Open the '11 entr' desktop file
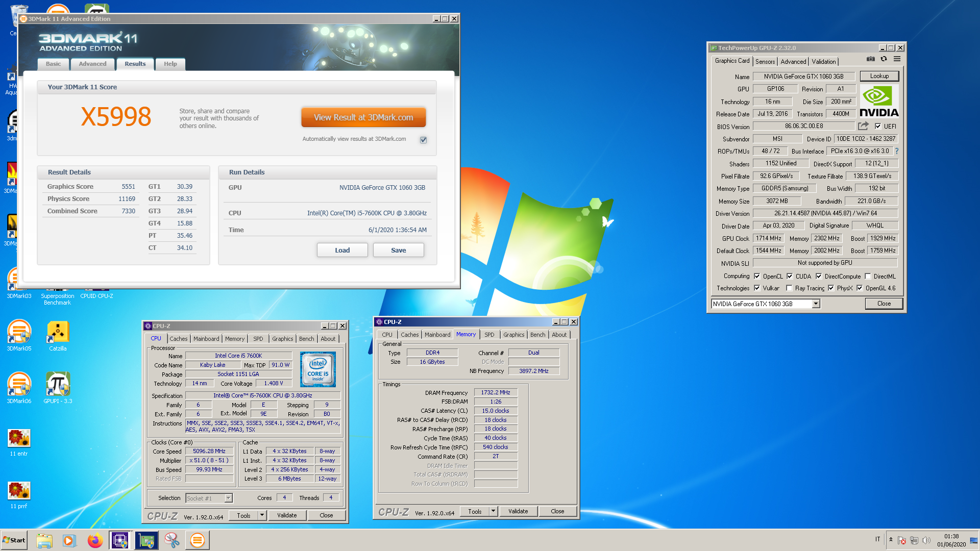Screen dimensions: 980x551 pos(19,442)
